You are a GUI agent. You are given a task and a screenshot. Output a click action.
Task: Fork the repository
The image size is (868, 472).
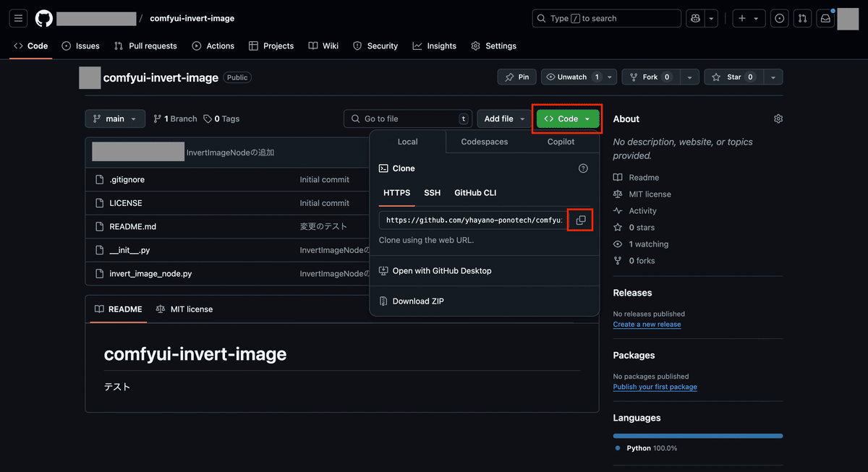[x=651, y=77]
